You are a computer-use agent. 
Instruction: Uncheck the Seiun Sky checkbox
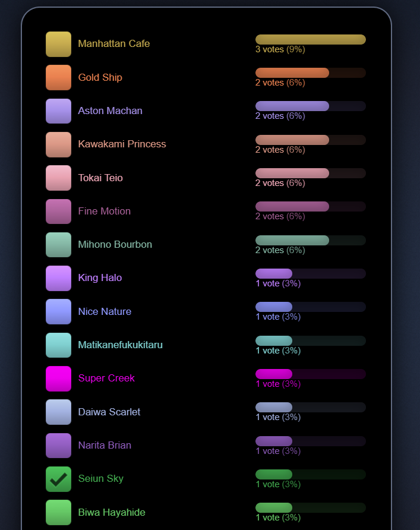pyautogui.click(x=58, y=479)
